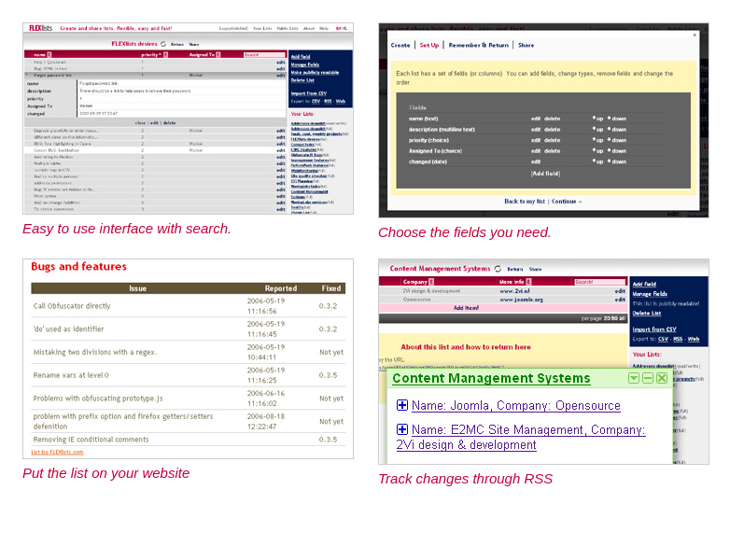This screenshot has height=560, width=730.
Task: Click Share link beside FLEXlists desires title
Action: point(193,44)
